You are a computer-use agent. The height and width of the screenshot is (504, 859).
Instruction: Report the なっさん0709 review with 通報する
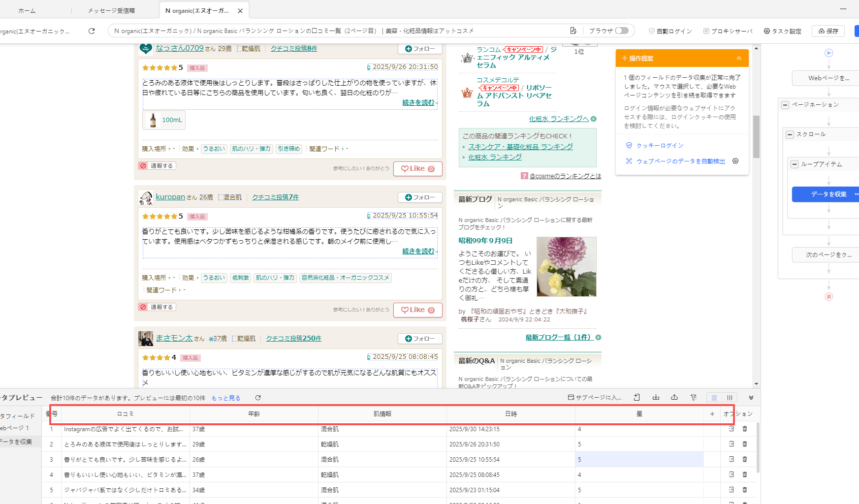pos(157,166)
